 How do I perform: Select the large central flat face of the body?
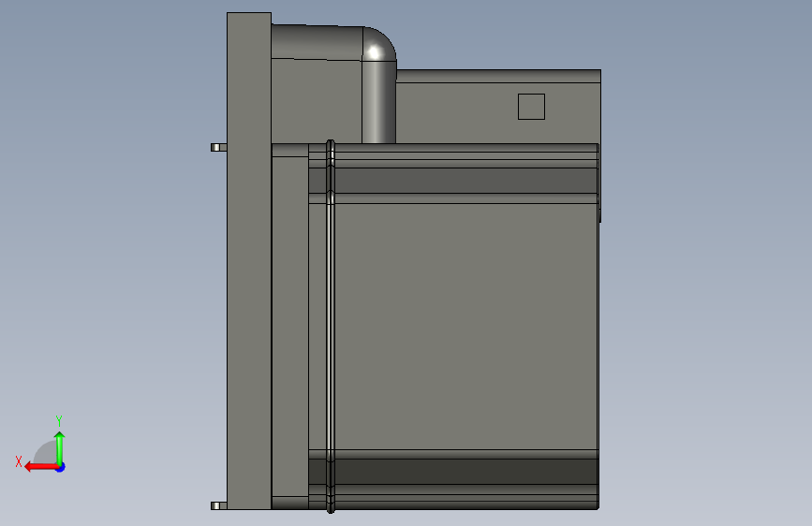(x=466, y=326)
